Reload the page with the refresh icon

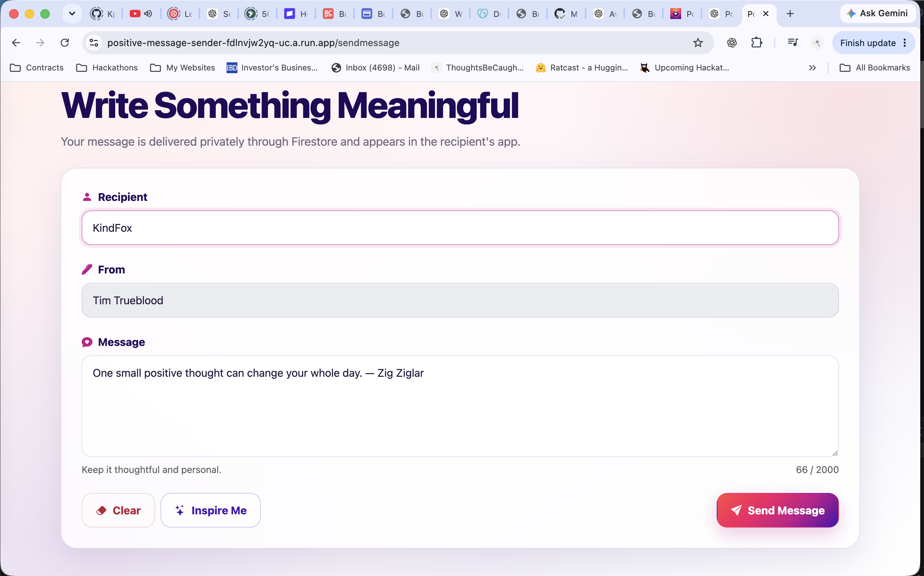pyautogui.click(x=65, y=43)
